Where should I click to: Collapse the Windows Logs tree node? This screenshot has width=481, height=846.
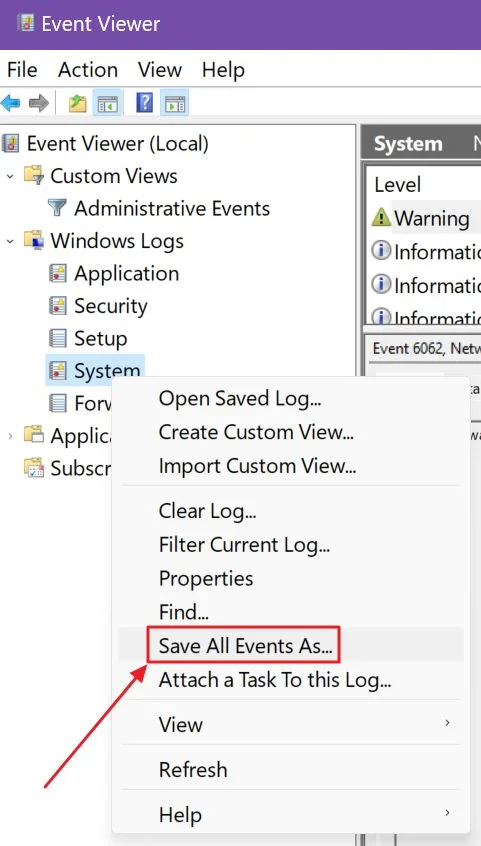10,241
